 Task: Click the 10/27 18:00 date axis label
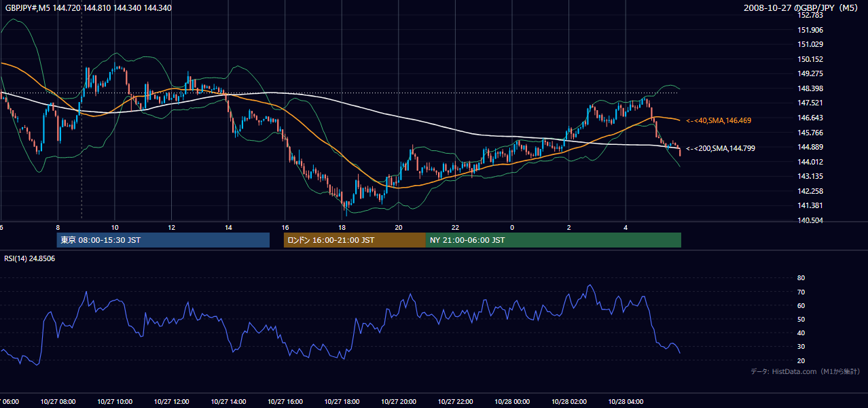click(x=342, y=402)
